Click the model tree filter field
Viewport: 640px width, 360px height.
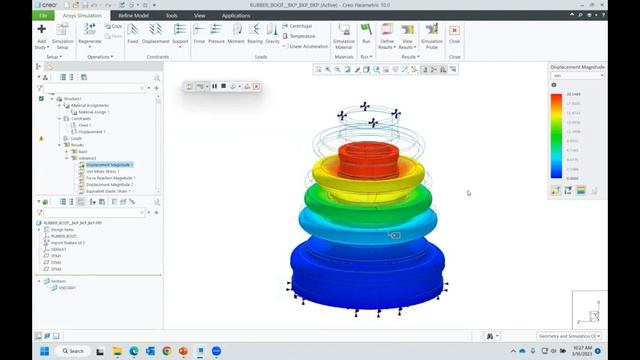pyautogui.click(x=94, y=213)
